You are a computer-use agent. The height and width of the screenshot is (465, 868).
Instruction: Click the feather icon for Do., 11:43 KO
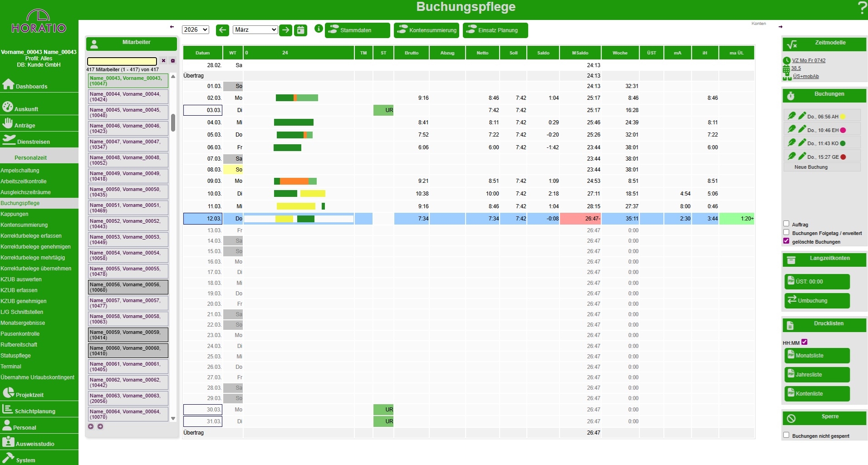coord(792,142)
